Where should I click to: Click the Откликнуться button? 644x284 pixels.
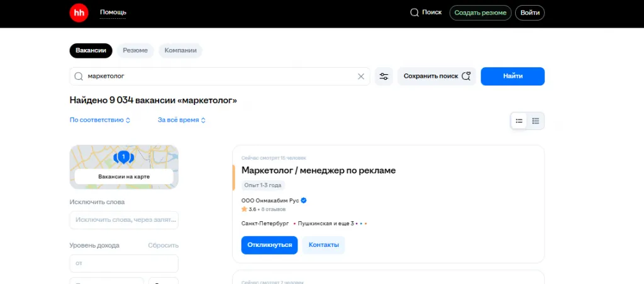269,245
